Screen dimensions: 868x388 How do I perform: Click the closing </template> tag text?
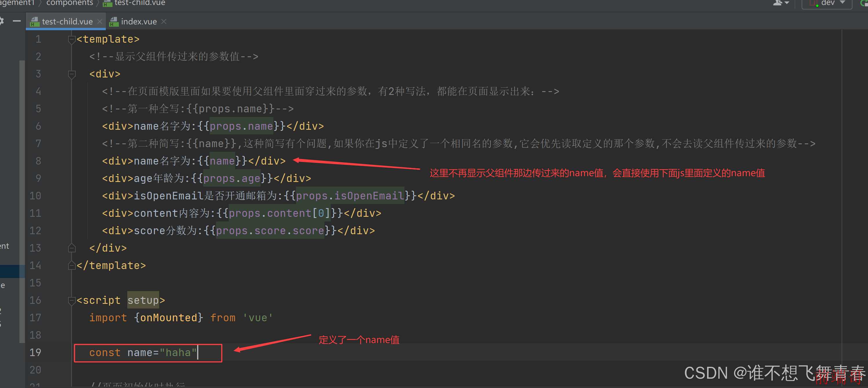coord(111,266)
